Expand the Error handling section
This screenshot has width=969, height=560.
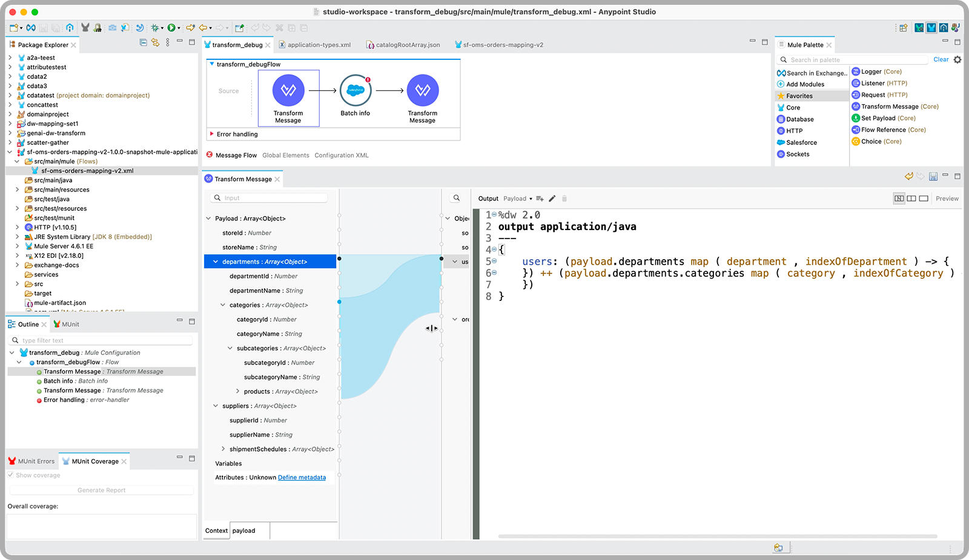click(211, 134)
